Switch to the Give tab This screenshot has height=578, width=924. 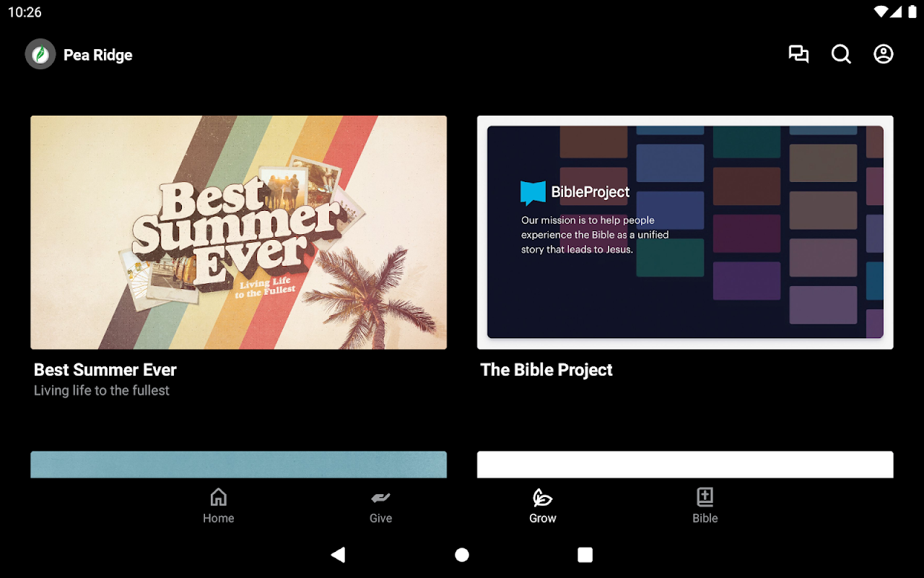(x=380, y=506)
